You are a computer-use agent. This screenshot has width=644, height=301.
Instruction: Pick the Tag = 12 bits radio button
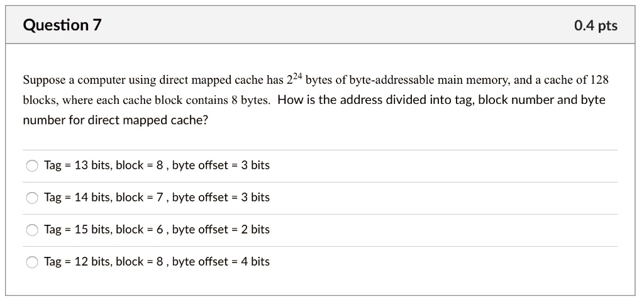[32, 262]
